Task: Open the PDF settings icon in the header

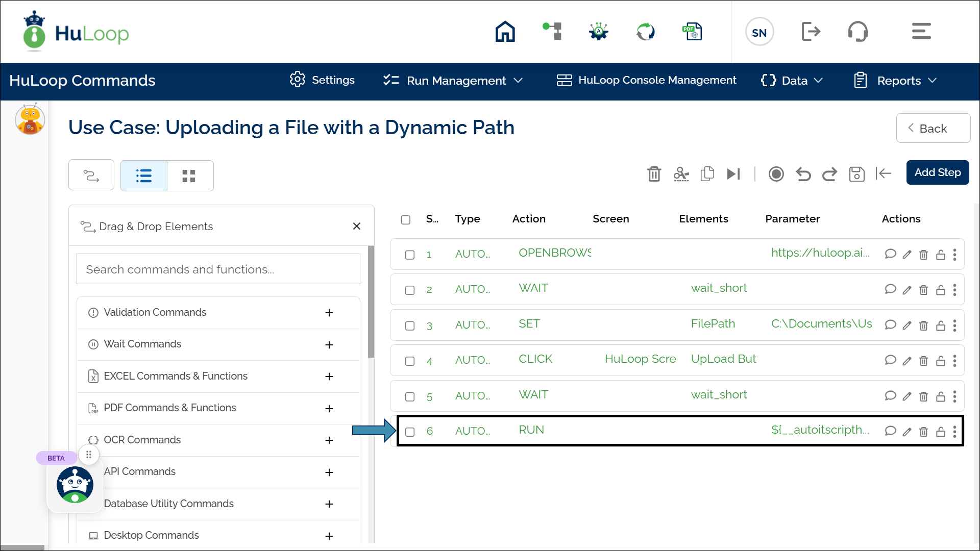Action: click(693, 32)
